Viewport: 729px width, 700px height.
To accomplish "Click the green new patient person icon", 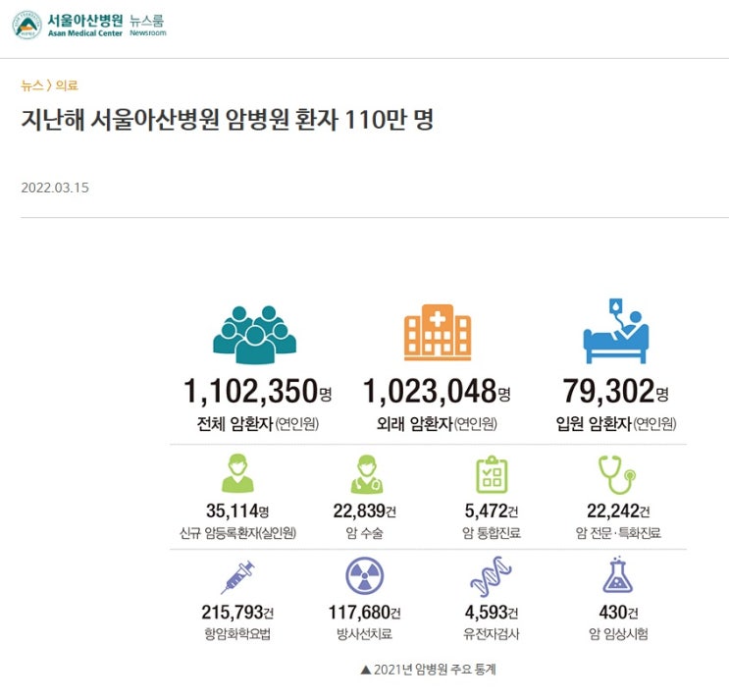I will click(238, 473).
